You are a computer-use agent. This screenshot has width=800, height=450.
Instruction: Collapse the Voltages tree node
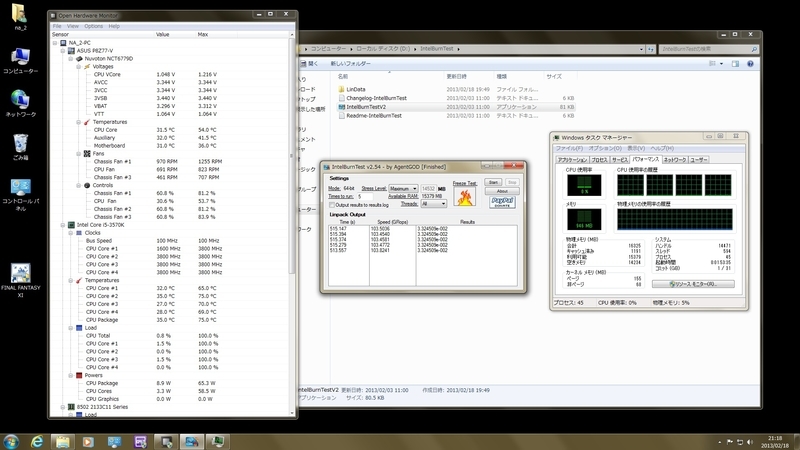coord(79,67)
